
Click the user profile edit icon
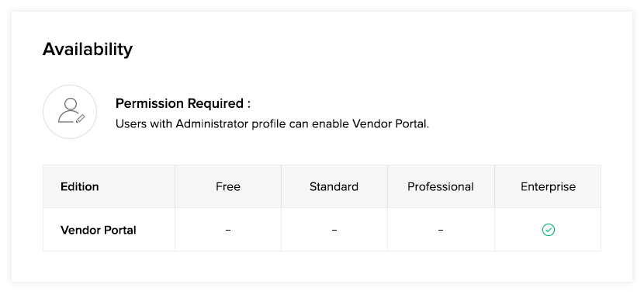point(70,111)
